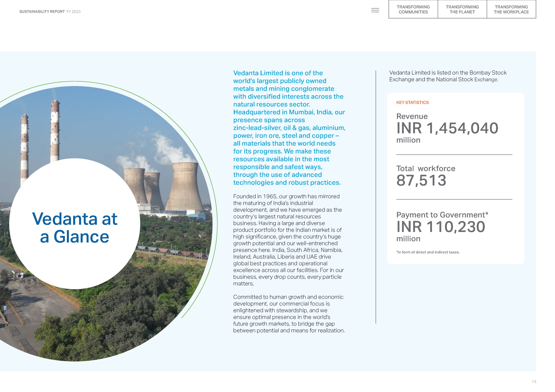Click paragraph starting Committed to human growth
Image resolution: width=555 pixels, height=392 pixels.
click(x=289, y=314)
